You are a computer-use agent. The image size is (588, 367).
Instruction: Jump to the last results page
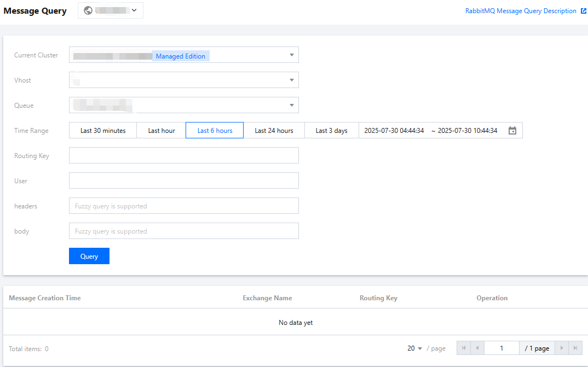coord(575,348)
